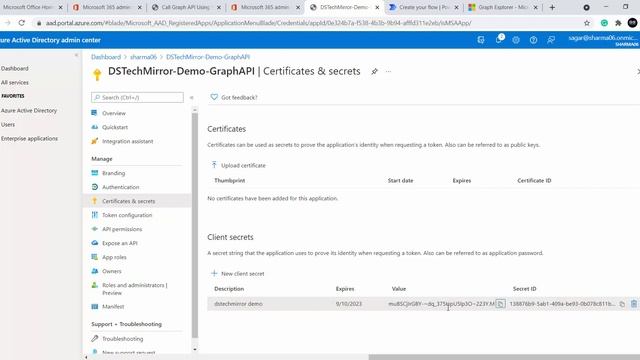The width and height of the screenshot is (640, 360).
Task: Select the dstechmirror demo description cell
Action: (x=238, y=304)
